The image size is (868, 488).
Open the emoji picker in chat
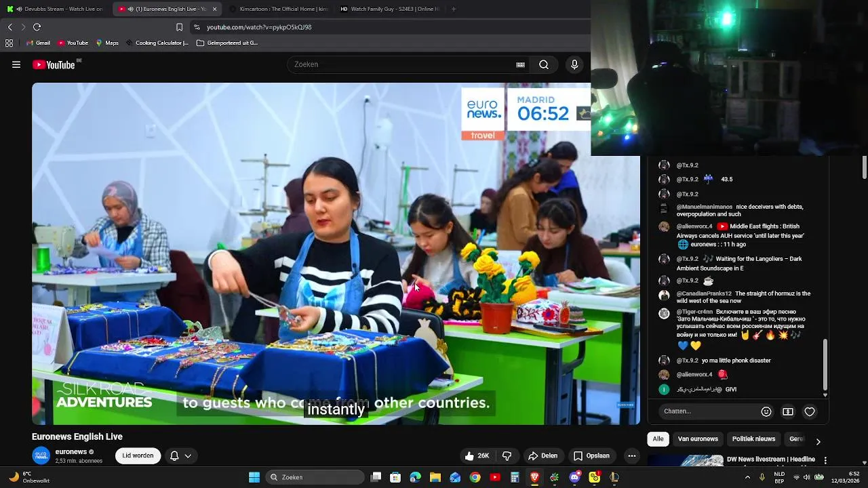point(766,411)
